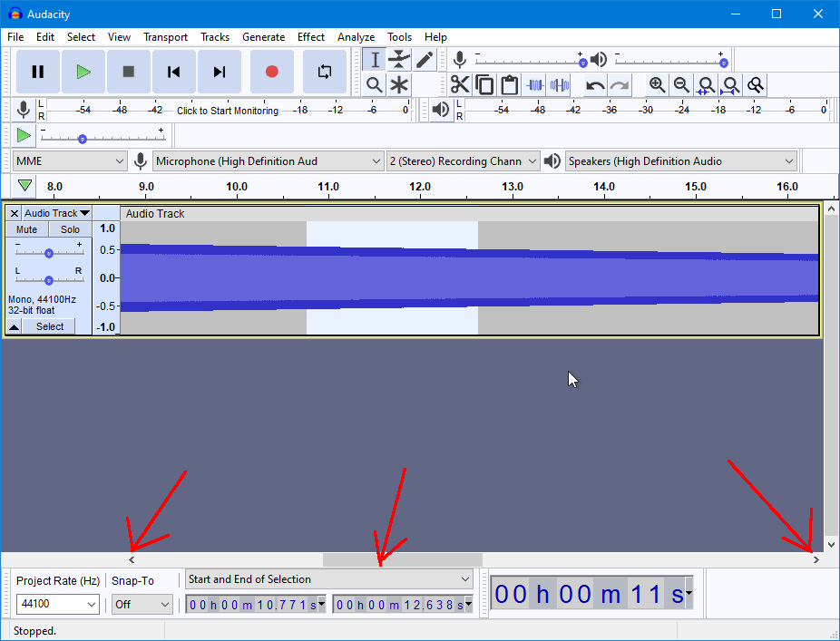Click Click to Start Monitoring
This screenshot has height=641, width=840.
point(228,111)
